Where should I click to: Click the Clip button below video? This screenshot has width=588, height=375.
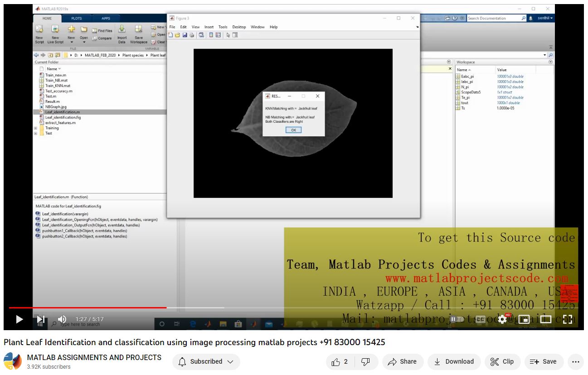tap(502, 361)
